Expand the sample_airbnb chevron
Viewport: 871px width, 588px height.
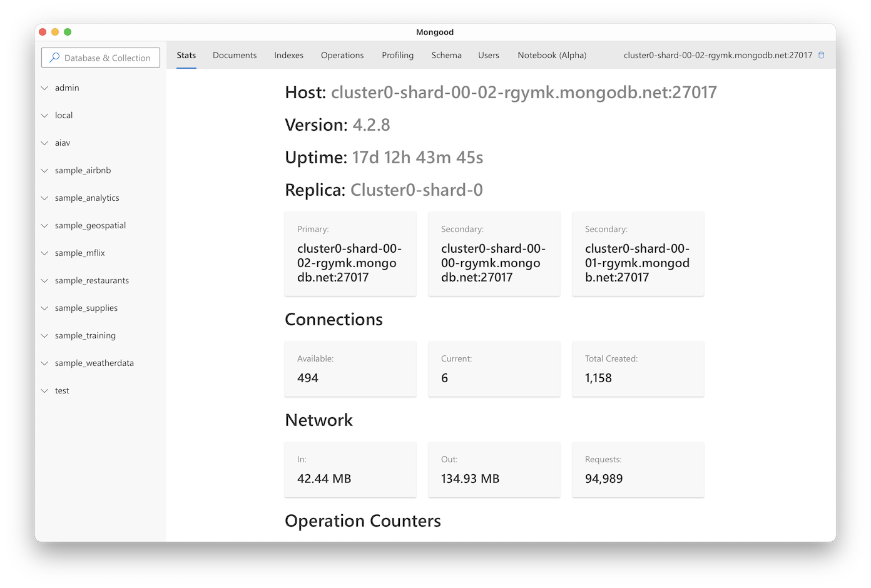[44, 170]
